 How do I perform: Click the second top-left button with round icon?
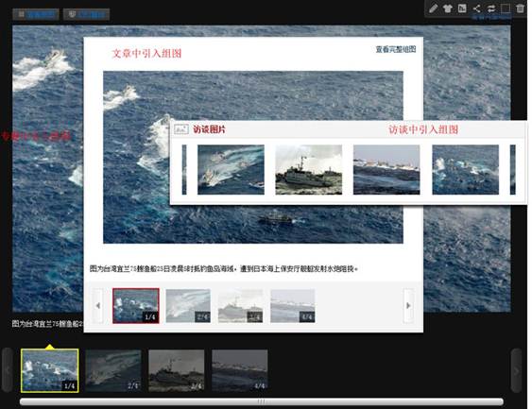click(87, 14)
